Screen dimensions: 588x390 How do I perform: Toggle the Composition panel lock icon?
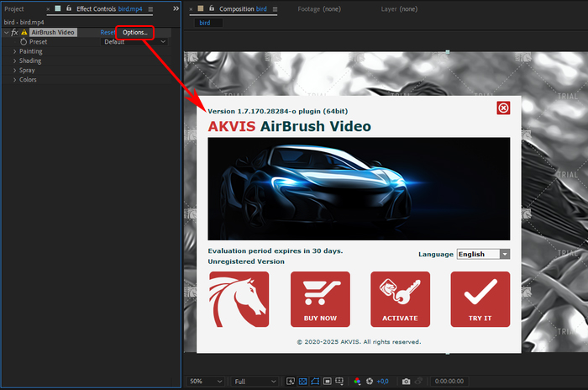(x=212, y=8)
